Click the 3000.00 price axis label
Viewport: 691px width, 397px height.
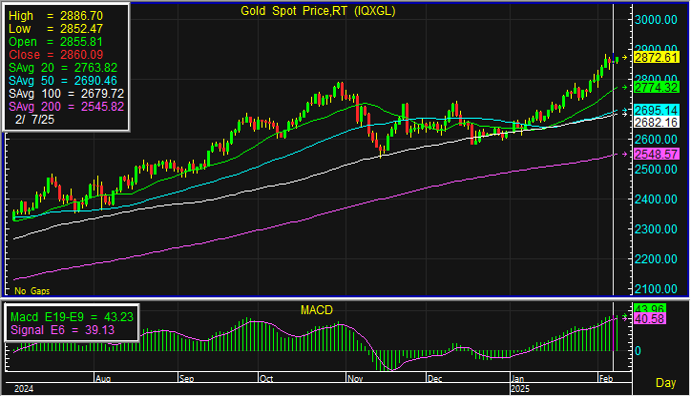(656, 19)
